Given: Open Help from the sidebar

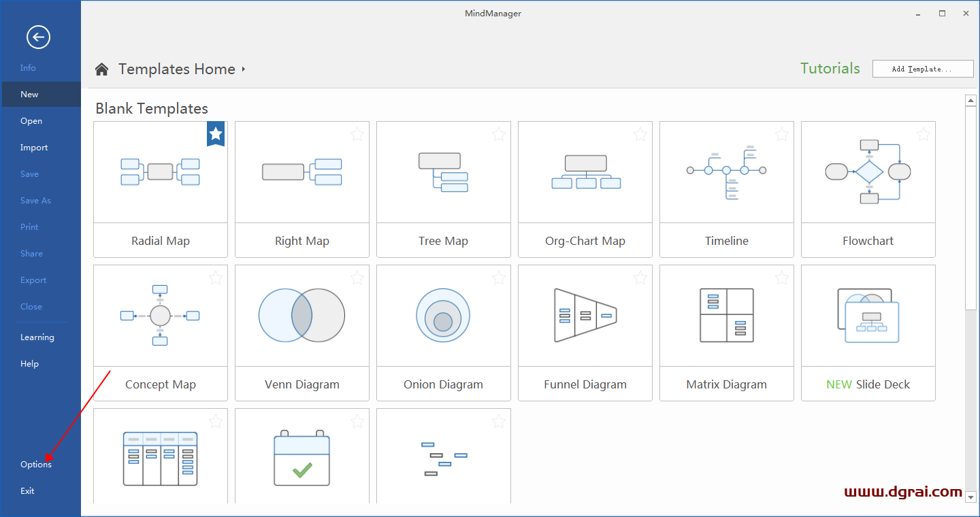Looking at the screenshot, I should pyautogui.click(x=29, y=364).
